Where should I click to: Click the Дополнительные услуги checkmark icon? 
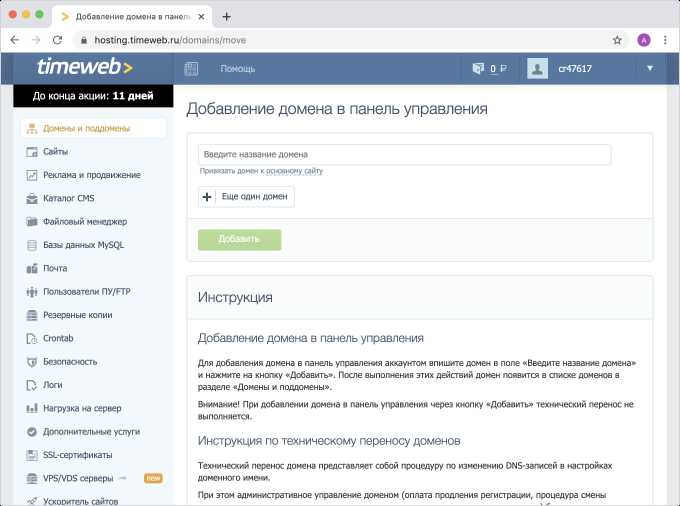[x=32, y=432]
